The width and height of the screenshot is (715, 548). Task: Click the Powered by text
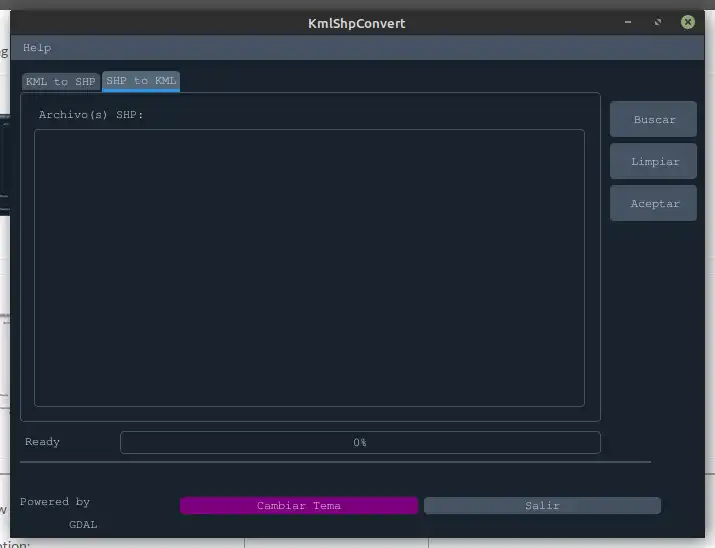(x=55, y=502)
